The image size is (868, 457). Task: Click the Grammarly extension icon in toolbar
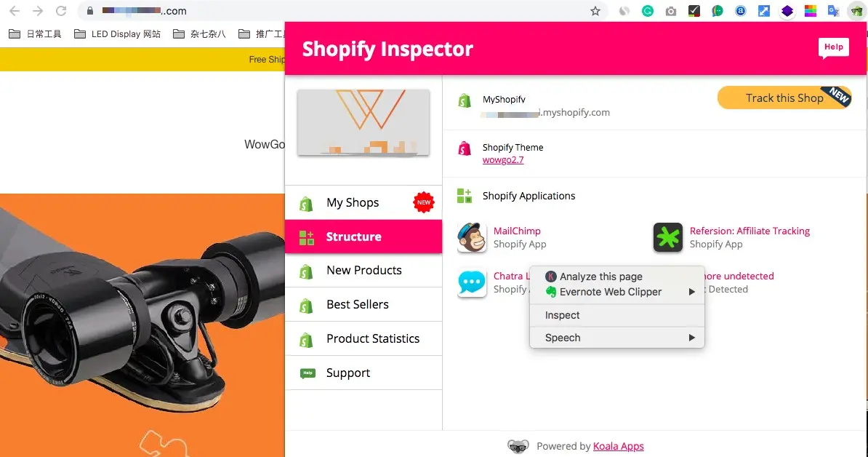647,10
